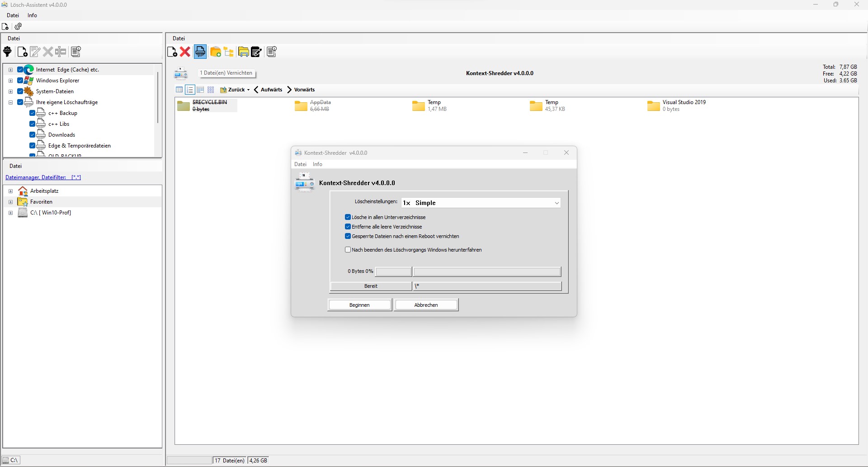Uncheck the Windows Explorer checkbox
This screenshot has width=868, height=467.
click(x=20, y=81)
